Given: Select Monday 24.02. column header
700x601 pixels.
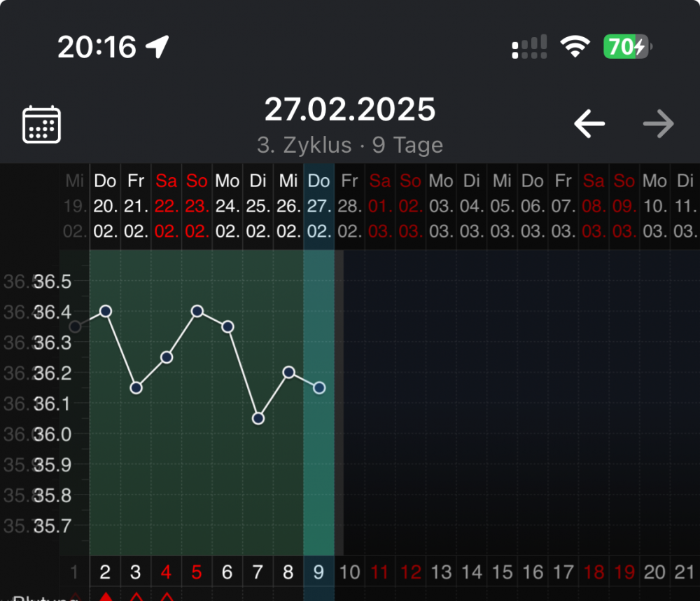Looking at the screenshot, I should tap(227, 206).
